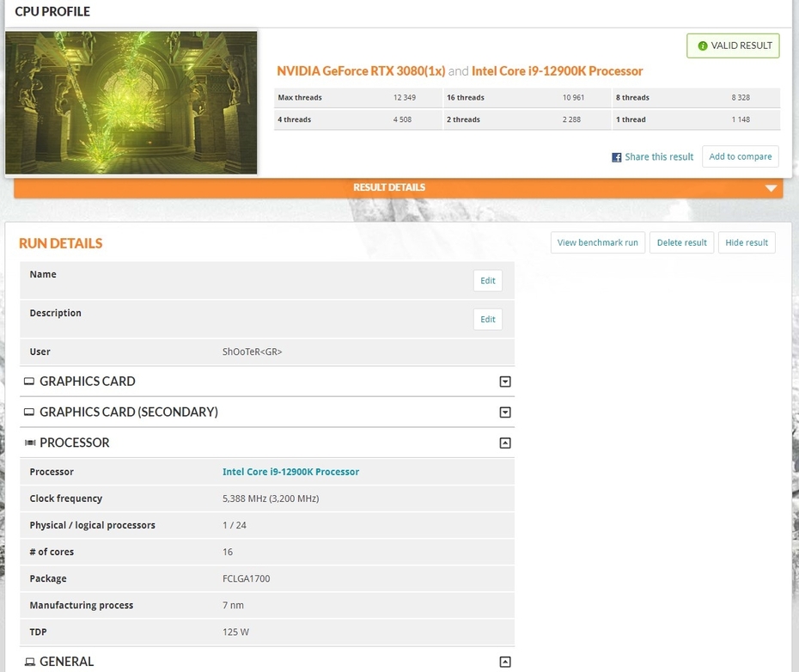This screenshot has width=799, height=672.
Task: Click the orange Intel Core i9-12900K heading
Action: tap(557, 70)
